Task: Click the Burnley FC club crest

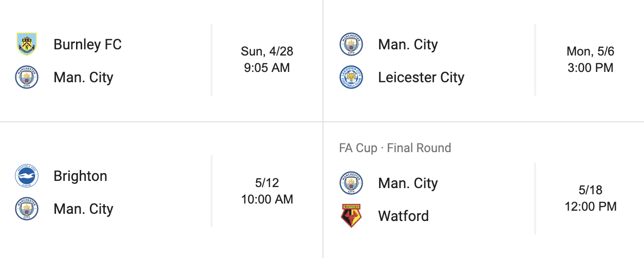Action: pos(27,44)
